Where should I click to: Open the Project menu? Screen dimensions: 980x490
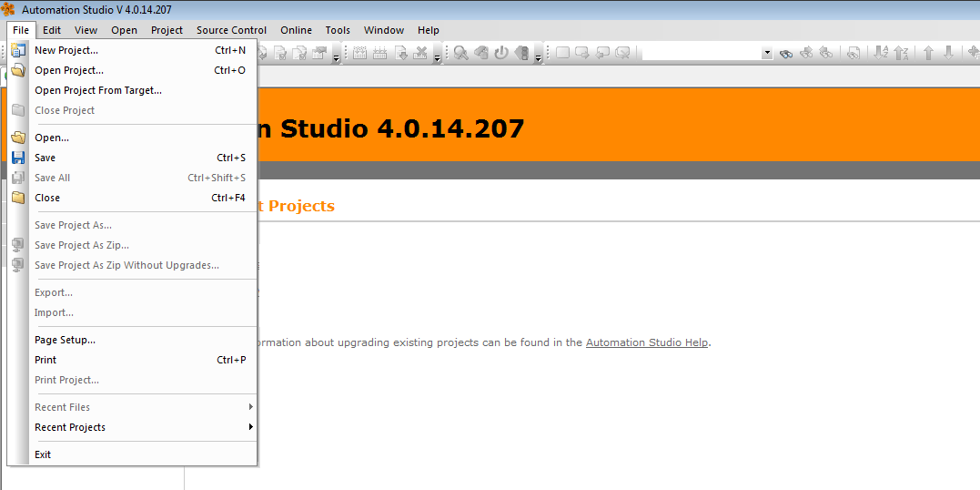[x=167, y=30]
